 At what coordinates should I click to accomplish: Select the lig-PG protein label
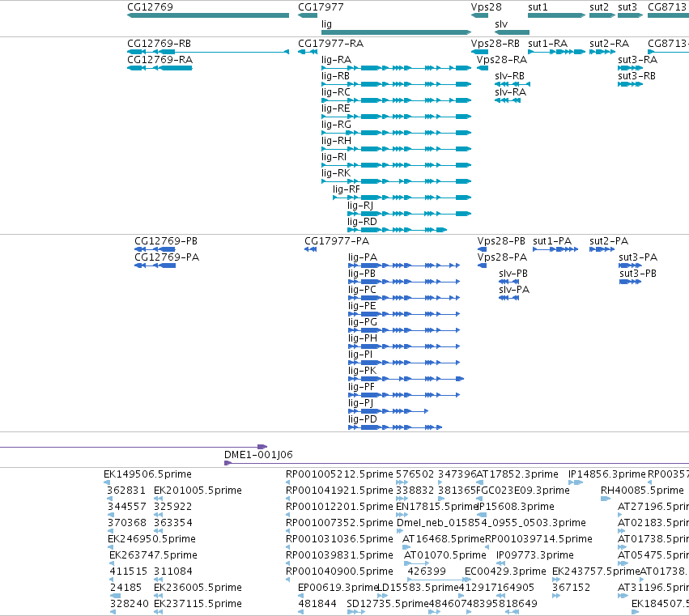363,322
